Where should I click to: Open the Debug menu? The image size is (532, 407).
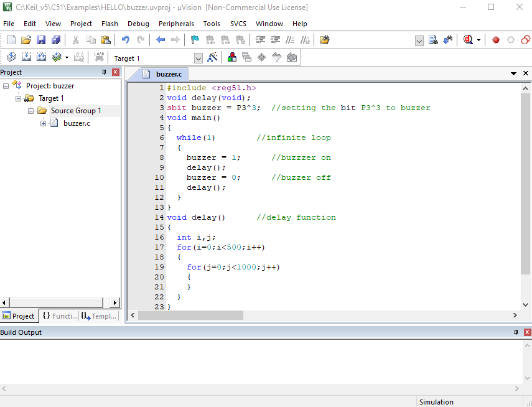tap(138, 24)
